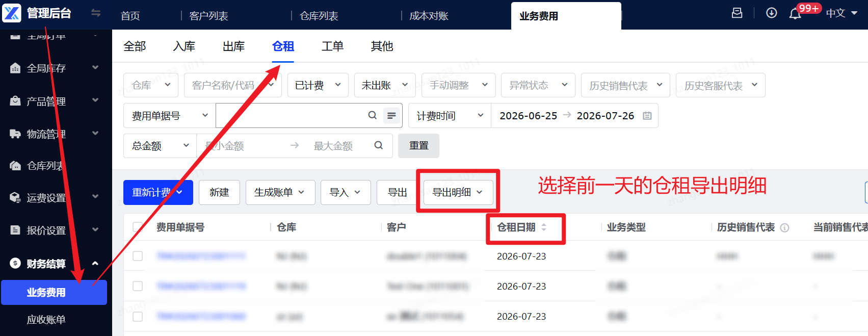Image resolution: width=868 pixels, height=336 pixels.
Task: Click the 新建 button
Action: (x=219, y=192)
